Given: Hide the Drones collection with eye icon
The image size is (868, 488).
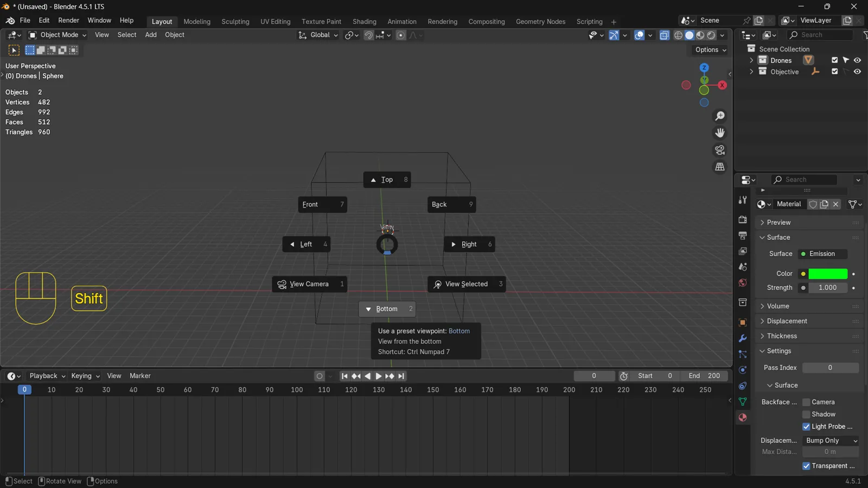Looking at the screenshot, I should pyautogui.click(x=857, y=60).
